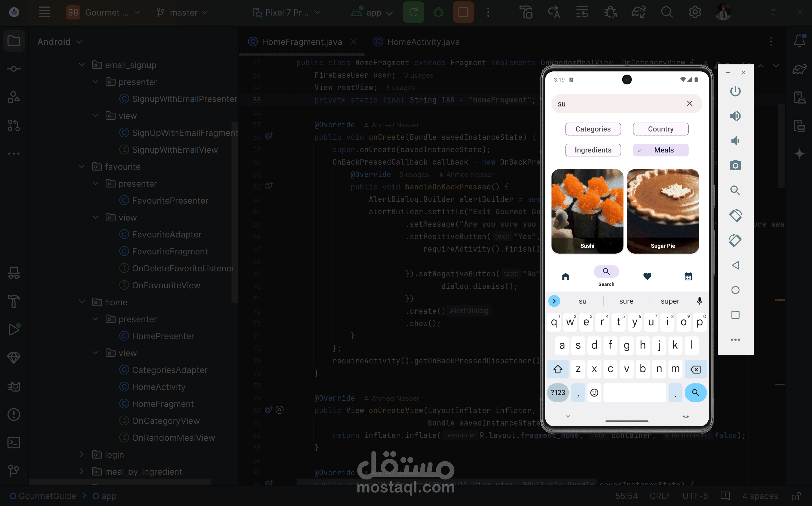
Task: Open Search Everywhere magnifier in toolbar
Action: (x=667, y=12)
